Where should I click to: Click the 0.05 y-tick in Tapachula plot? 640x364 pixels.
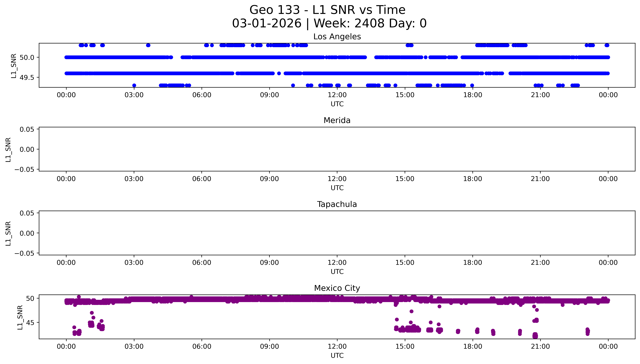pyautogui.click(x=27, y=213)
